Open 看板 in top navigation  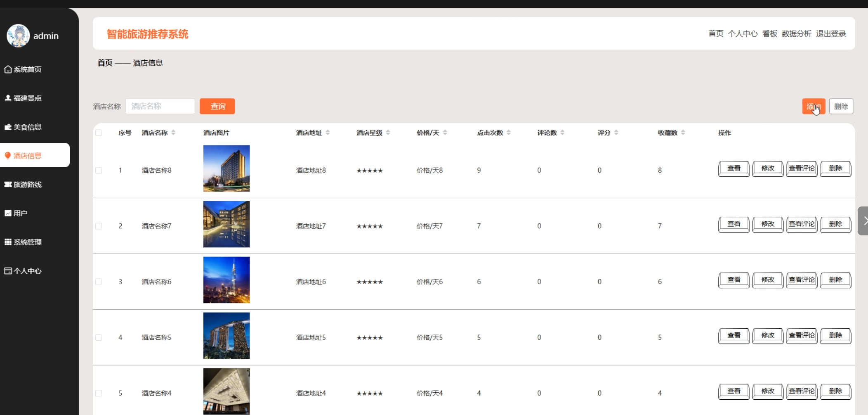click(770, 33)
